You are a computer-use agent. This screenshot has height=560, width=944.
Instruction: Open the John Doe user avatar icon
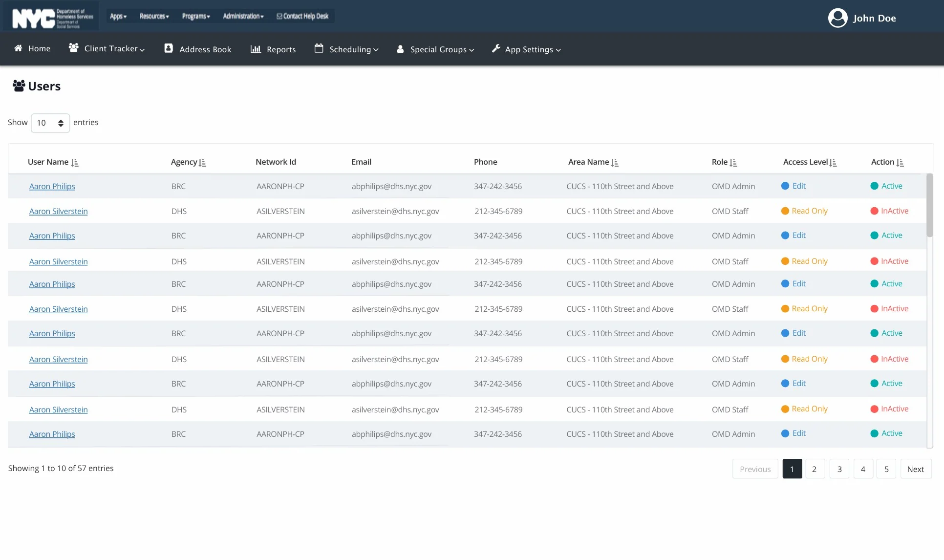click(x=837, y=18)
